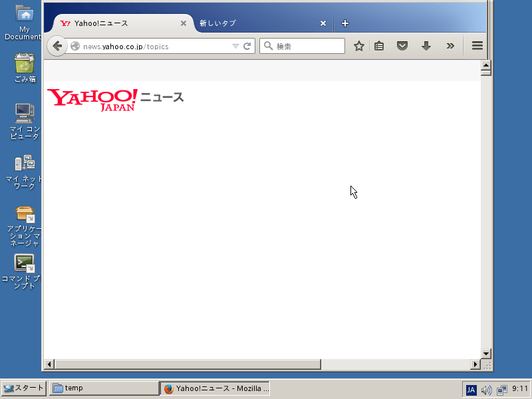Open the volume speaker tray icon
Viewport: 532px width, 399px height.
(x=486, y=390)
